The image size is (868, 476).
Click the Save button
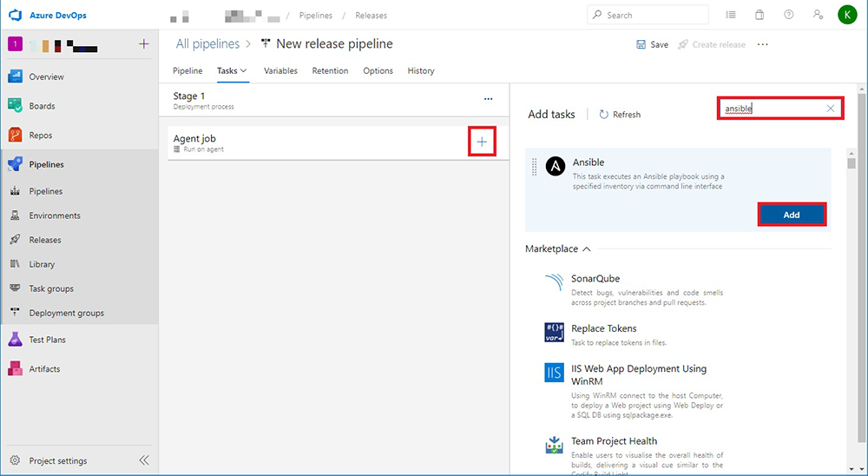coord(652,44)
